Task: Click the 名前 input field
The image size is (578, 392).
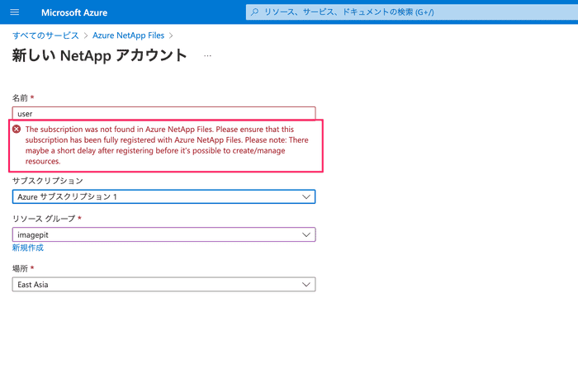Action: click(x=163, y=114)
